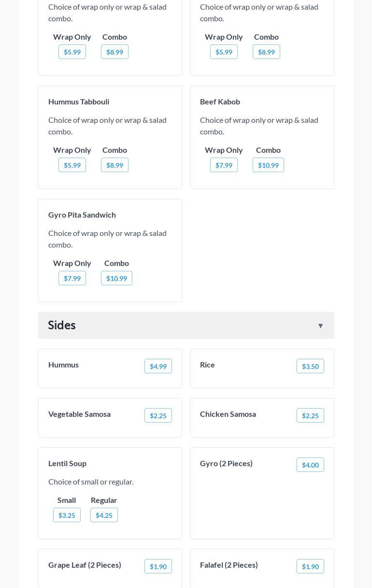
Task: Pick Hummus Tabbouli Combo $8.99
Action: click(x=114, y=165)
